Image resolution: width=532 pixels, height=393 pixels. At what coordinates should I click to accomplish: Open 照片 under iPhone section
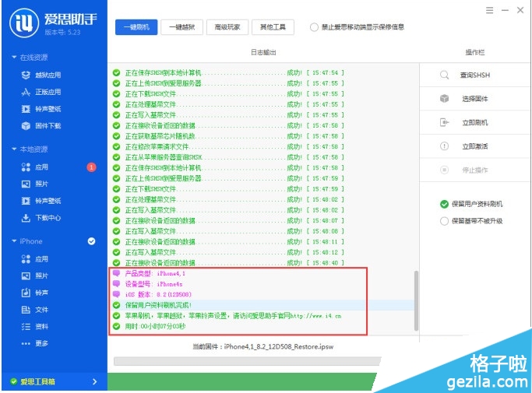click(x=34, y=275)
